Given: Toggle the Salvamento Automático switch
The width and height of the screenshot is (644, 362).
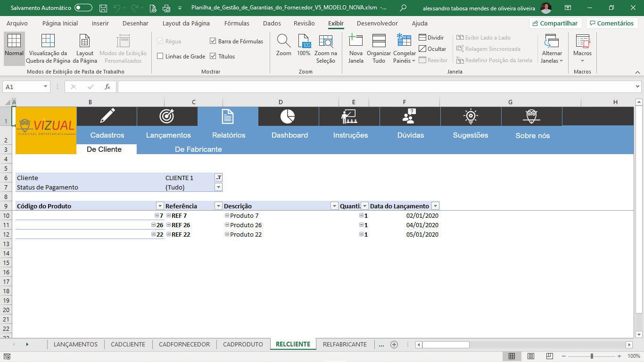Looking at the screenshot, I should [83, 8].
